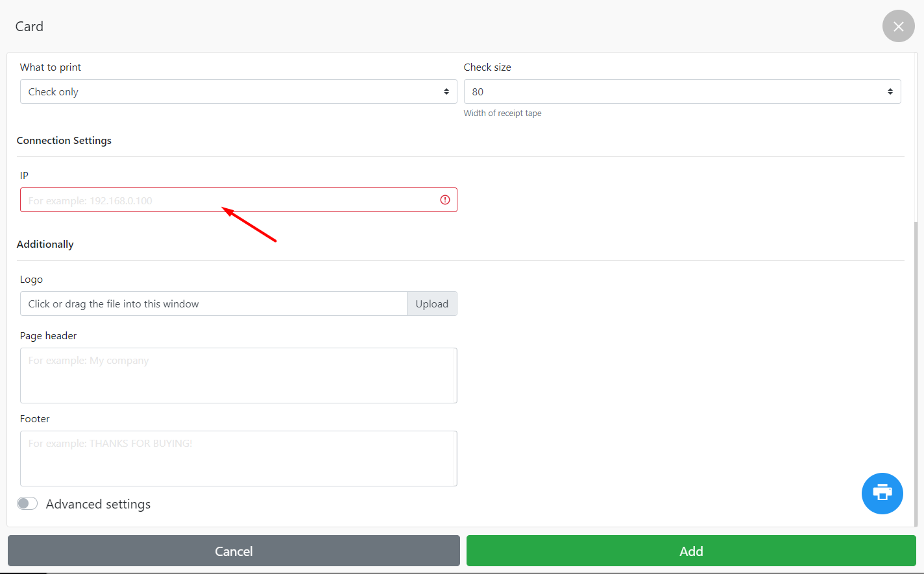
Task: Click the 'Check size' field label
Action: (487, 67)
